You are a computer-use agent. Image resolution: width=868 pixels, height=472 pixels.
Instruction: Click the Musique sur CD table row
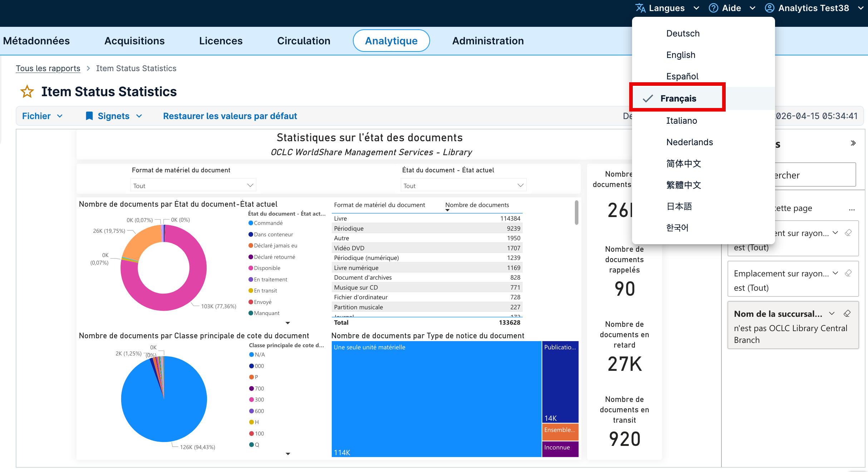tap(427, 287)
